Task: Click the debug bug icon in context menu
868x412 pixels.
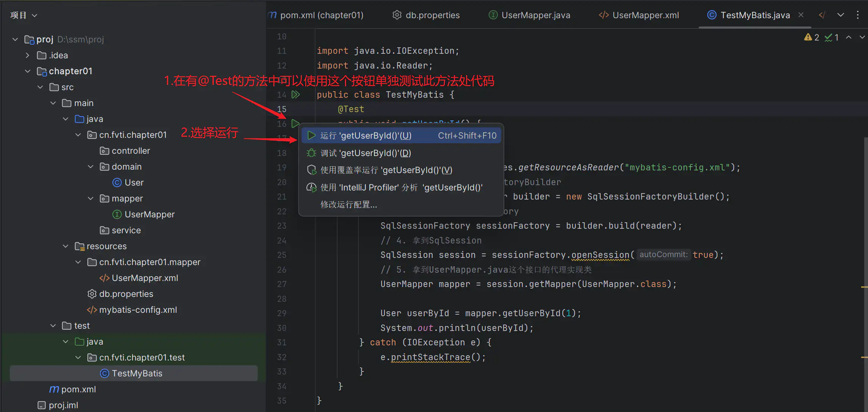Action: [x=311, y=153]
